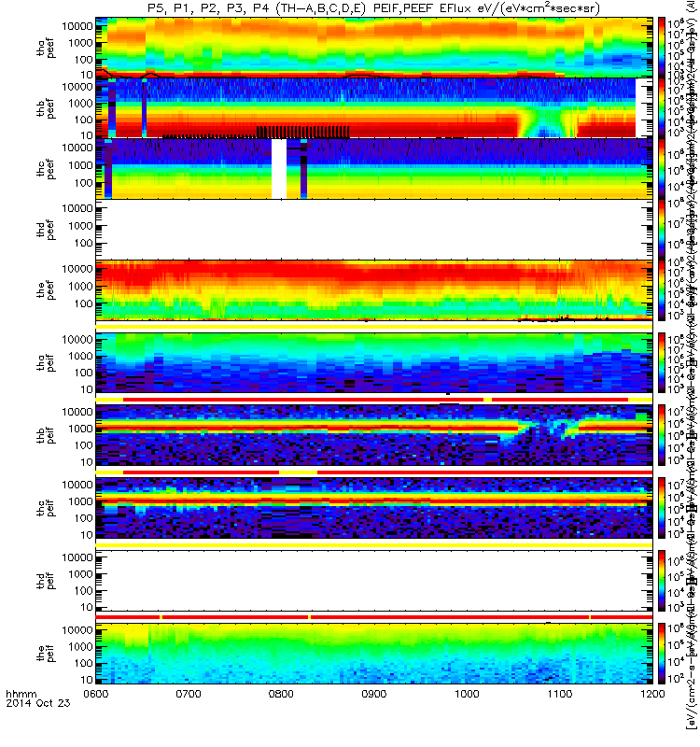
Task: Click the color bar beside the peef panel
Action: [662, 289]
